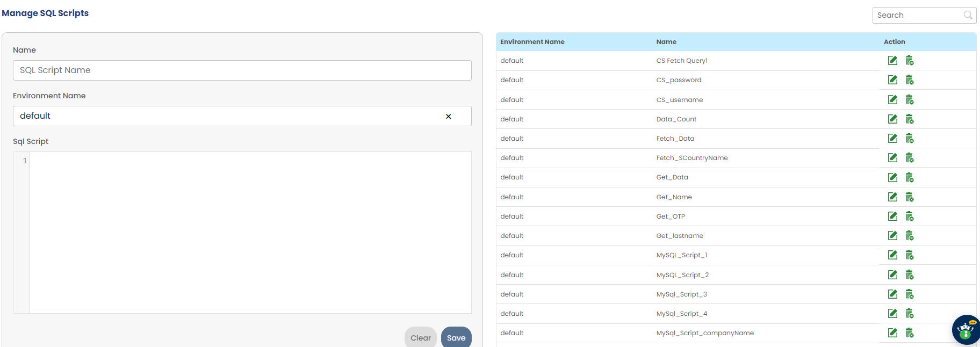The height and width of the screenshot is (347, 980).
Task: Edit the Data_Count script
Action: point(892,119)
